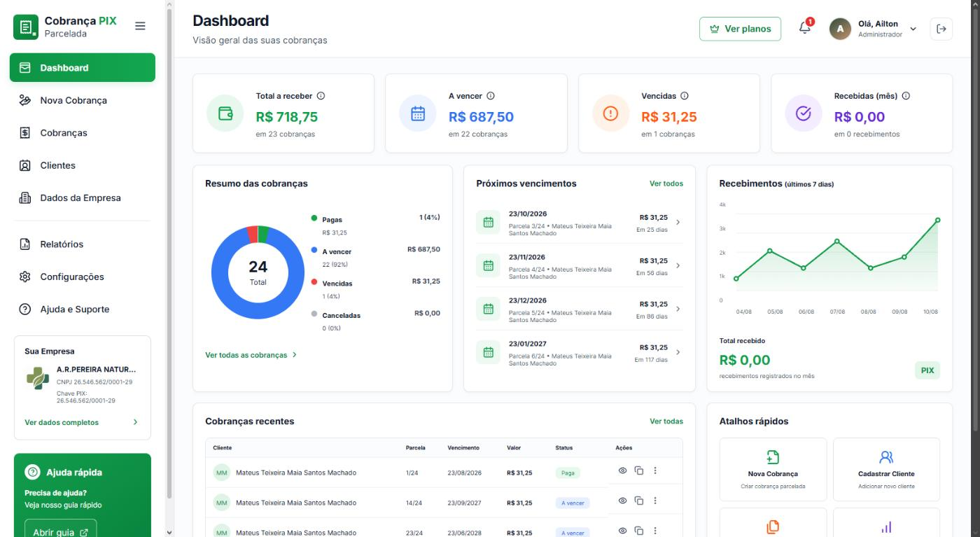Click the Ajuda rápida question mark icon
Image resolution: width=980 pixels, height=537 pixels.
[32, 473]
